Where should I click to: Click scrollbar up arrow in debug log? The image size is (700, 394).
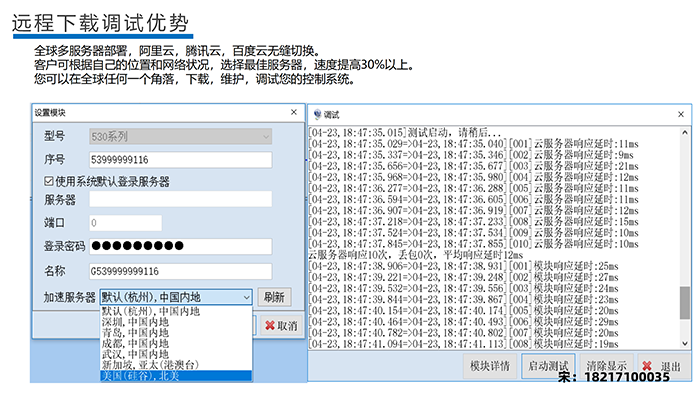684,133
